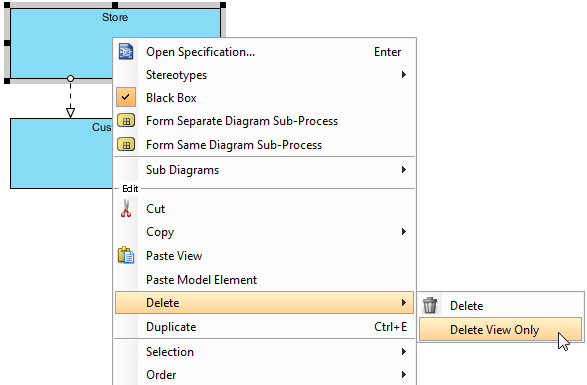Choose Form Same Diagram Sub-Process
The width and height of the screenshot is (587, 385).
click(264, 145)
